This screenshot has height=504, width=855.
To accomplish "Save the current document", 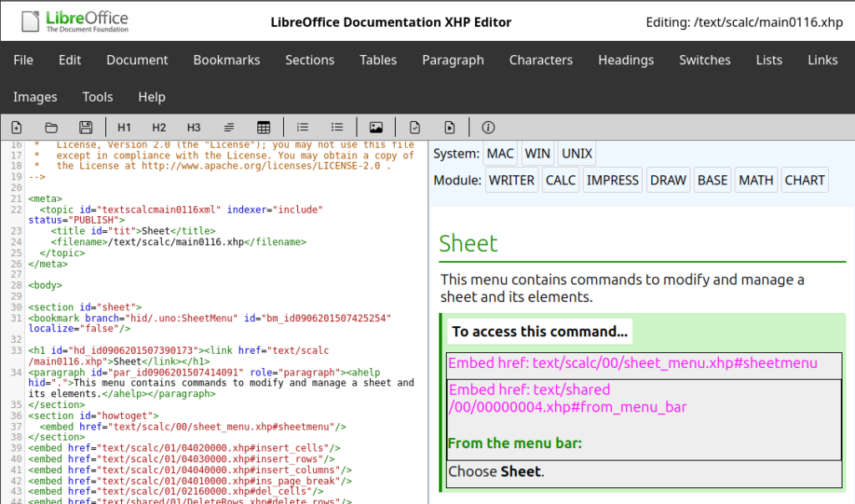I will (85, 127).
